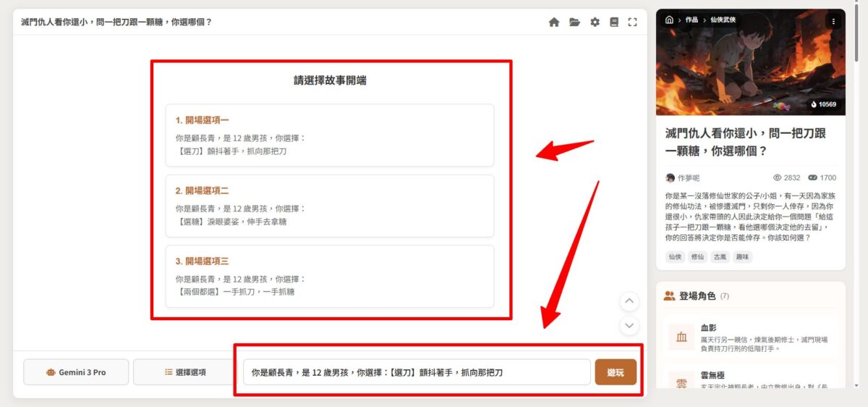Toggle fullscreen mode icon
The height and width of the screenshot is (407, 868).
632,22
